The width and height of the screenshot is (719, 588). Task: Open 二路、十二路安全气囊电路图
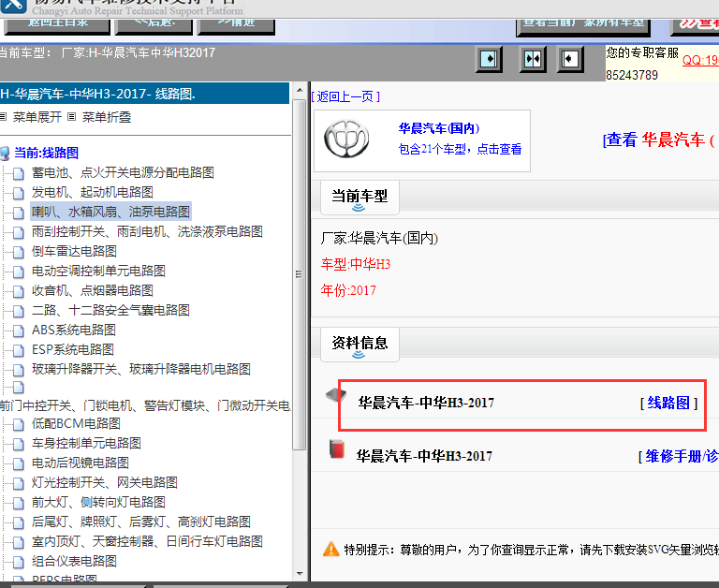pyautogui.click(x=110, y=310)
